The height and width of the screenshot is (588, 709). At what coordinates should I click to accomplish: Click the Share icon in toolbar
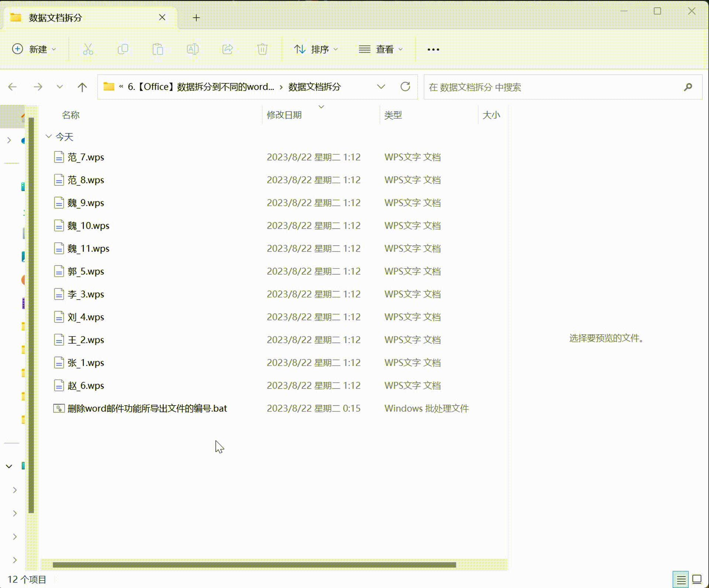coord(227,49)
